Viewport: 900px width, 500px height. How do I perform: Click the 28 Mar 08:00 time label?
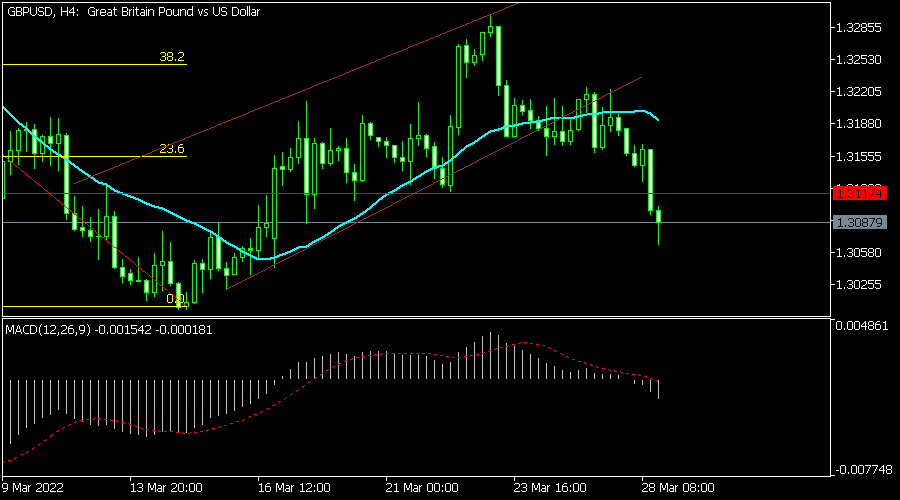coord(678,488)
